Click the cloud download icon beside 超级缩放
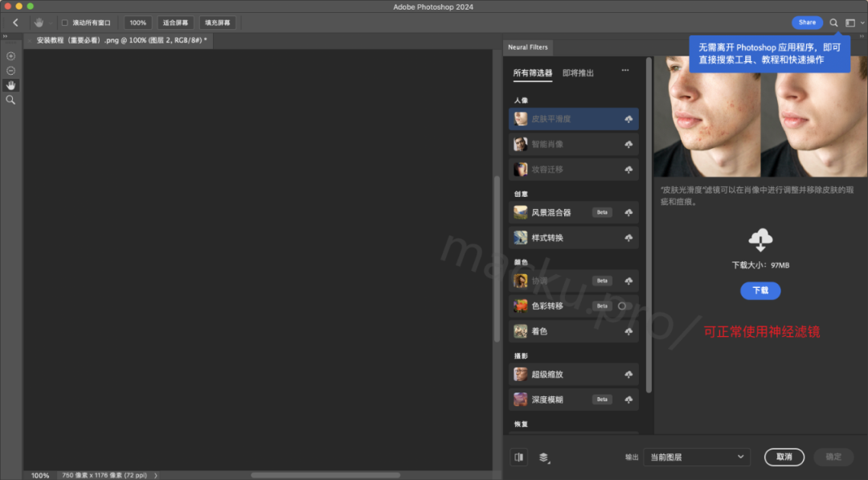 pyautogui.click(x=629, y=374)
